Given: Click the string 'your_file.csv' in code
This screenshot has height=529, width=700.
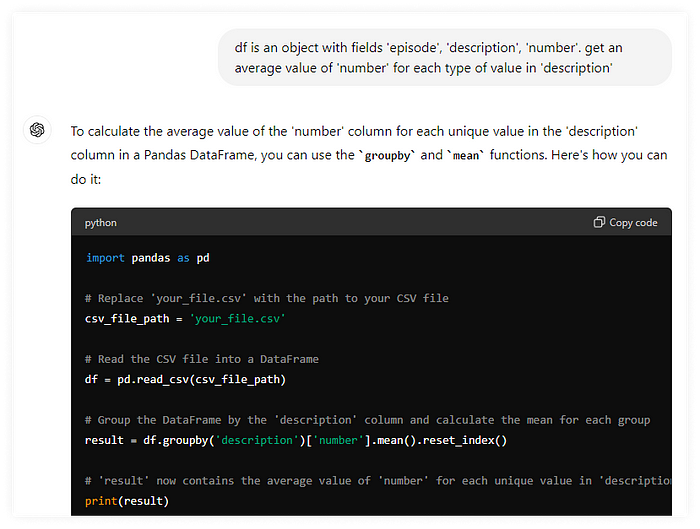Looking at the screenshot, I should 238,319.
